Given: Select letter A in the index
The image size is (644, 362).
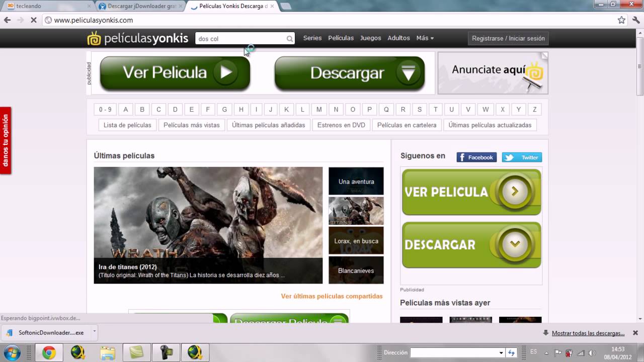Looking at the screenshot, I should click(126, 109).
